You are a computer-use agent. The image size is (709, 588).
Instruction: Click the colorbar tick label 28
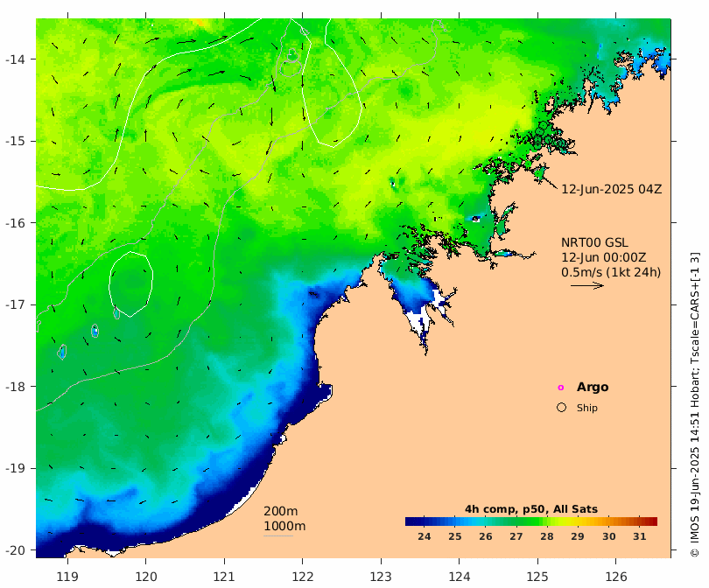click(x=547, y=536)
